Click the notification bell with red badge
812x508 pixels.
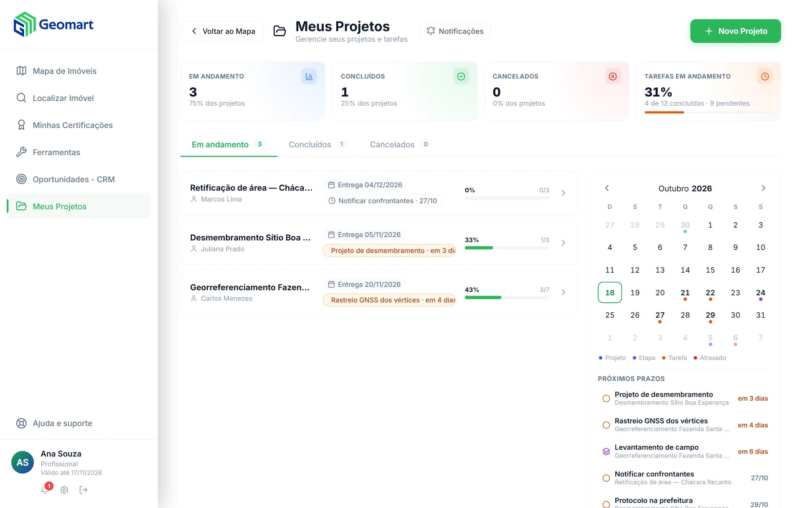[x=46, y=489]
